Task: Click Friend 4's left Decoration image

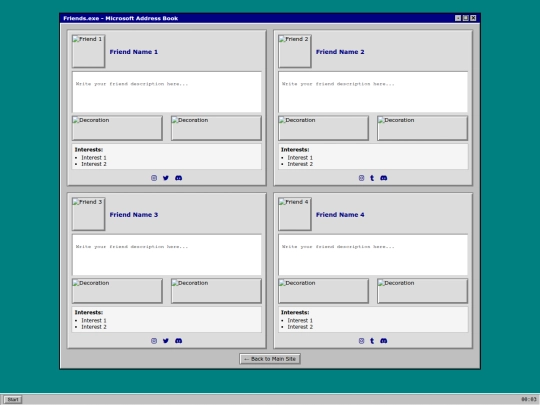Action: pyautogui.click(x=323, y=291)
